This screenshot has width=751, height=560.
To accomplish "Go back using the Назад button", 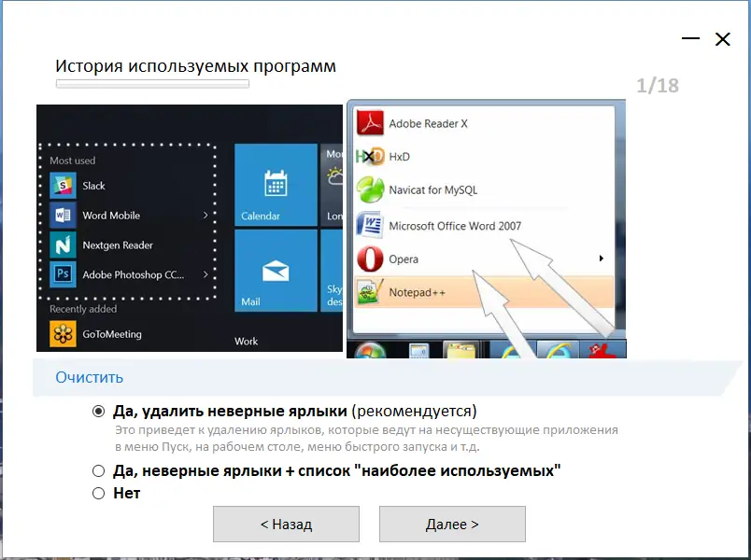I will pyautogui.click(x=286, y=524).
